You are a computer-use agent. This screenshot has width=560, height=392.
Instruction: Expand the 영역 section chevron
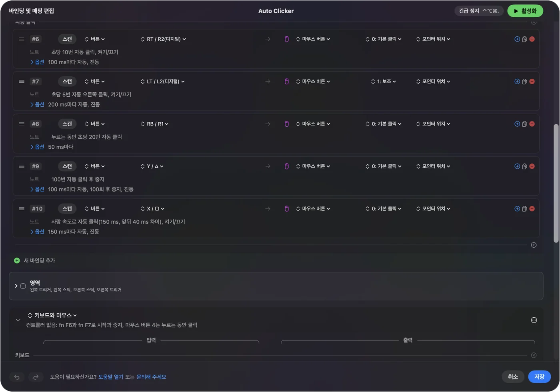click(x=16, y=286)
